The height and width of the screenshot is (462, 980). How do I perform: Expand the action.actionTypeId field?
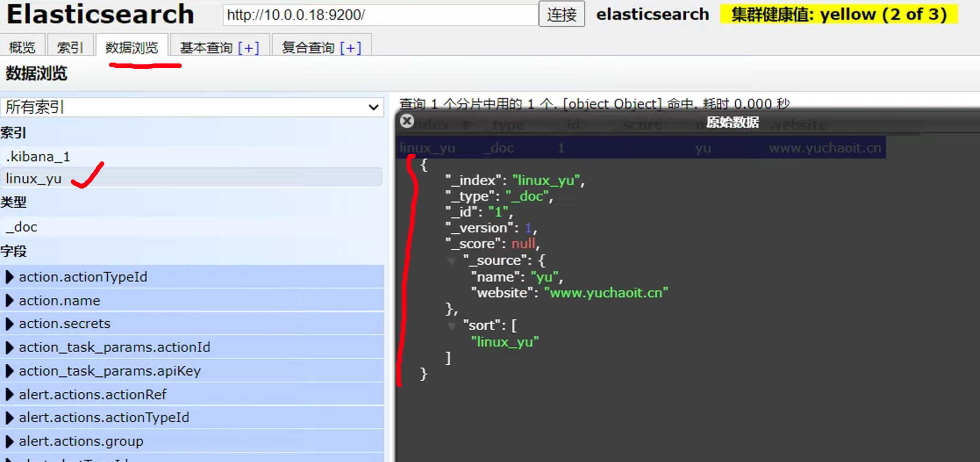pyautogui.click(x=9, y=277)
